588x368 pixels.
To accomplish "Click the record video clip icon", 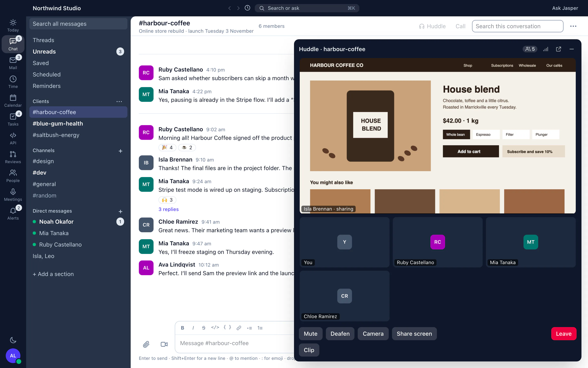I will 164,344.
